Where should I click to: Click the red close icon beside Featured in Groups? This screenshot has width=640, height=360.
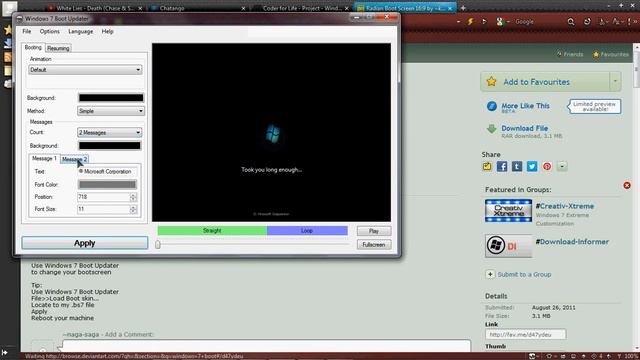(627, 185)
